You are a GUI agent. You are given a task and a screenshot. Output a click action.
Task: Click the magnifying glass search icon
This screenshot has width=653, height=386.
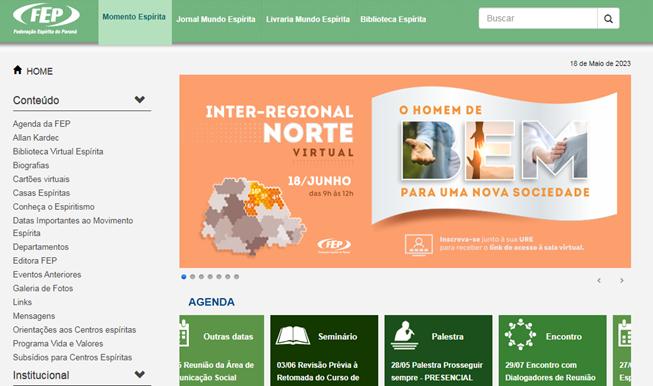pos(608,19)
